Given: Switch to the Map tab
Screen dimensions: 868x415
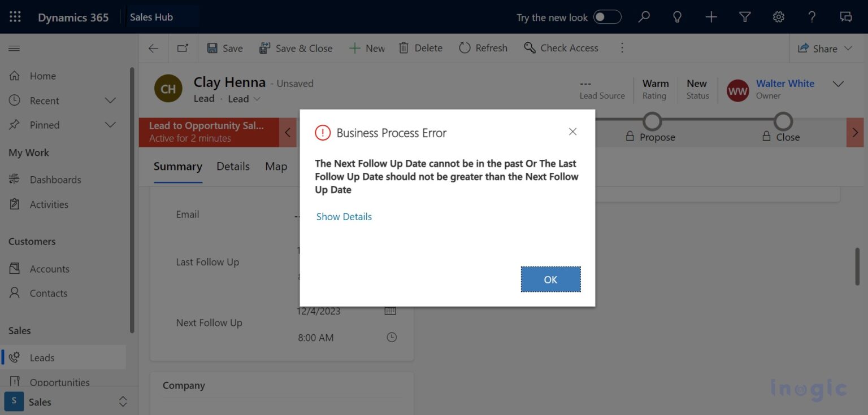Looking at the screenshot, I should tap(276, 166).
